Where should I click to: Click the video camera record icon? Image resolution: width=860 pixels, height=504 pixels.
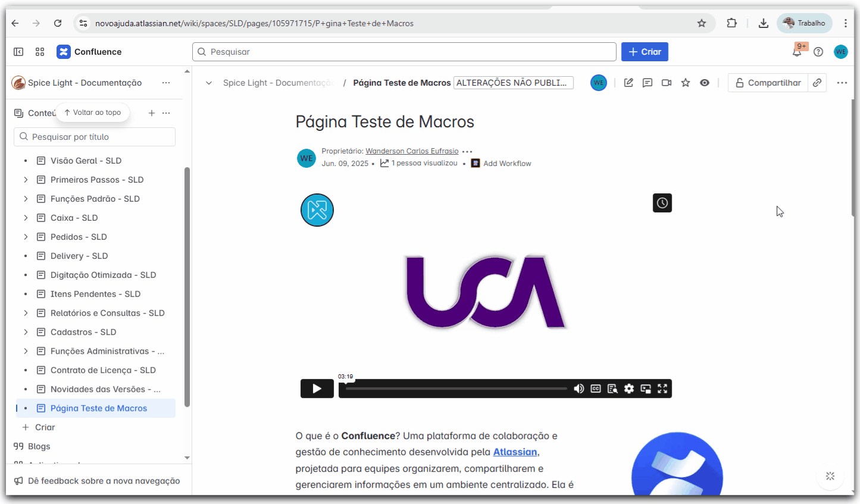pos(667,83)
